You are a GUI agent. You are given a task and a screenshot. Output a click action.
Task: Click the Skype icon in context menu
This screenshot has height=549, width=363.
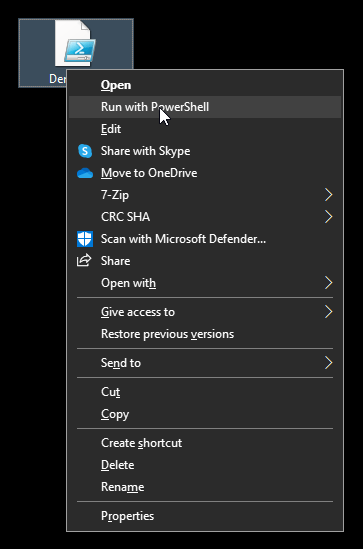85,151
